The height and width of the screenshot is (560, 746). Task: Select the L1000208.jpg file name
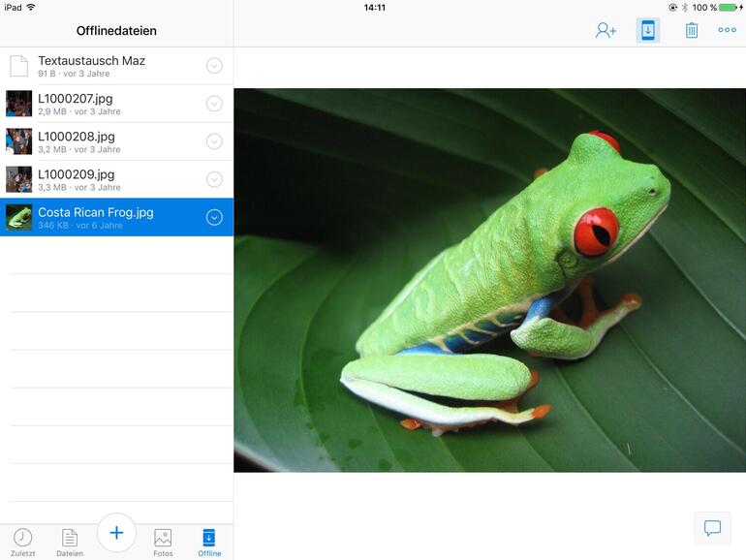[77, 137]
